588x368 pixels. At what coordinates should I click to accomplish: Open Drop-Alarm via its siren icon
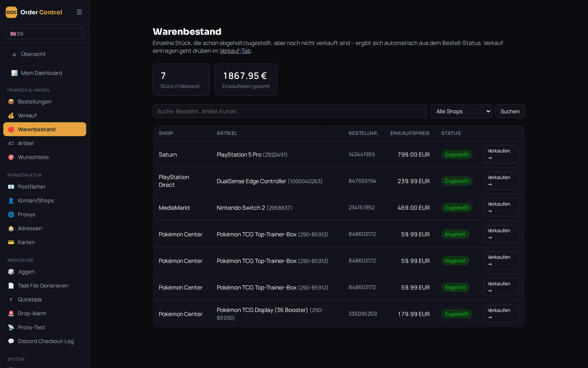[x=11, y=313]
